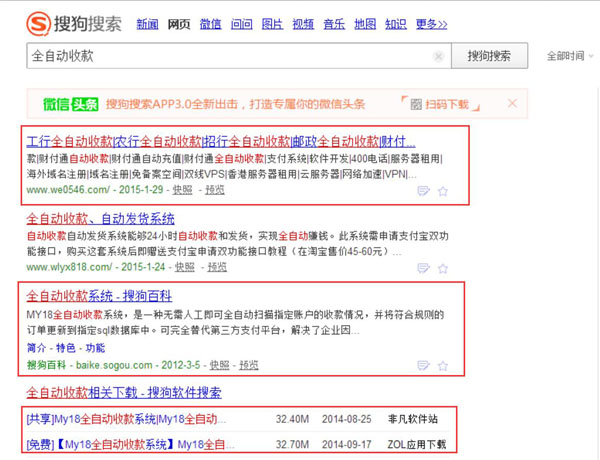Click the ZOL应用下载 source text
600x460 pixels.
417,445
